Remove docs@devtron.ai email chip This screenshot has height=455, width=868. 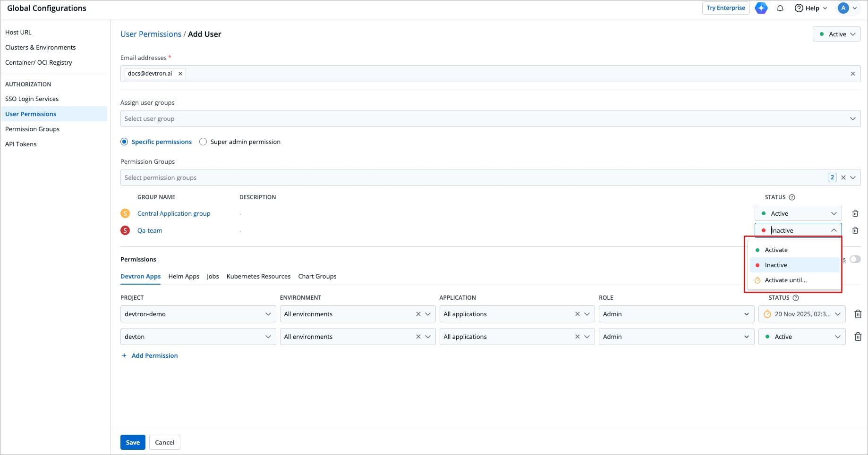click(180, 74)
